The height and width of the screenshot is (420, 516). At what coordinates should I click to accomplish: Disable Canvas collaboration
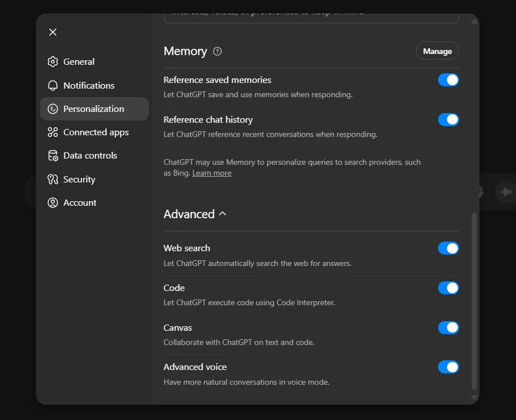point(448,327)
